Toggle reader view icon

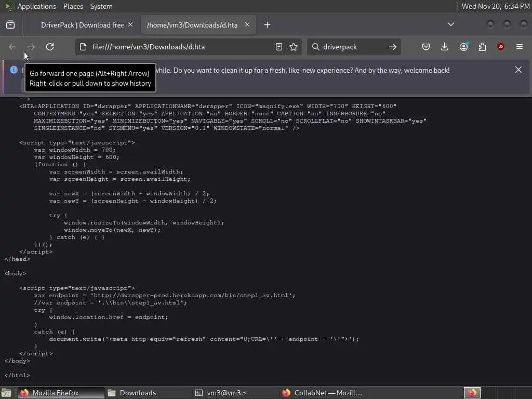(x=278, y=47)
